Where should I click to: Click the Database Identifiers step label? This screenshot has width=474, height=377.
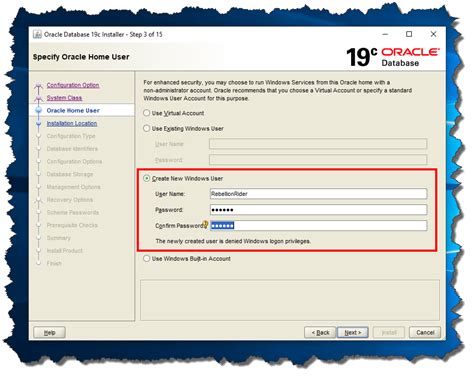pyautogui.click(x=72, y=149)
